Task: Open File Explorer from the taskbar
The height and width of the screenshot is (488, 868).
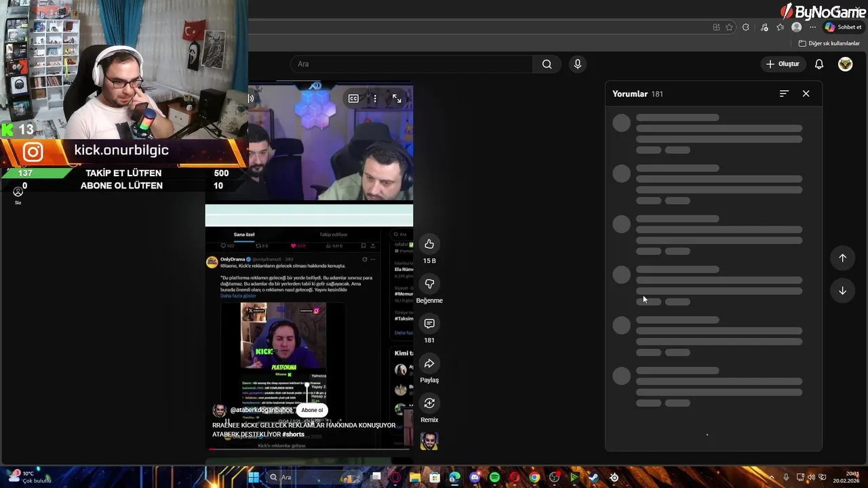Action: click(415, 477)
